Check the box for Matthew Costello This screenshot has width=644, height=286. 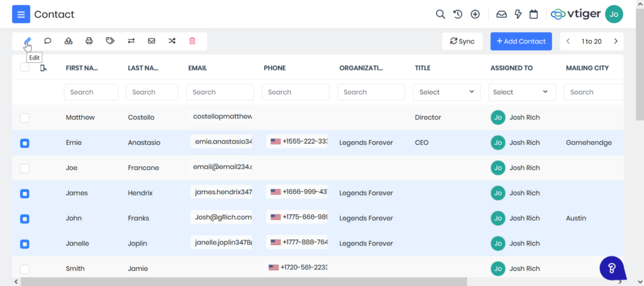point(25,118)
